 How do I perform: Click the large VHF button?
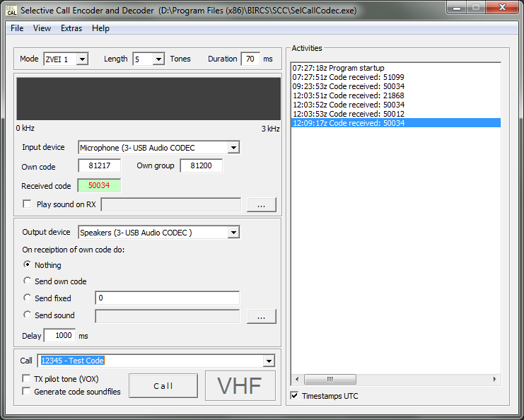click(240, 386)
